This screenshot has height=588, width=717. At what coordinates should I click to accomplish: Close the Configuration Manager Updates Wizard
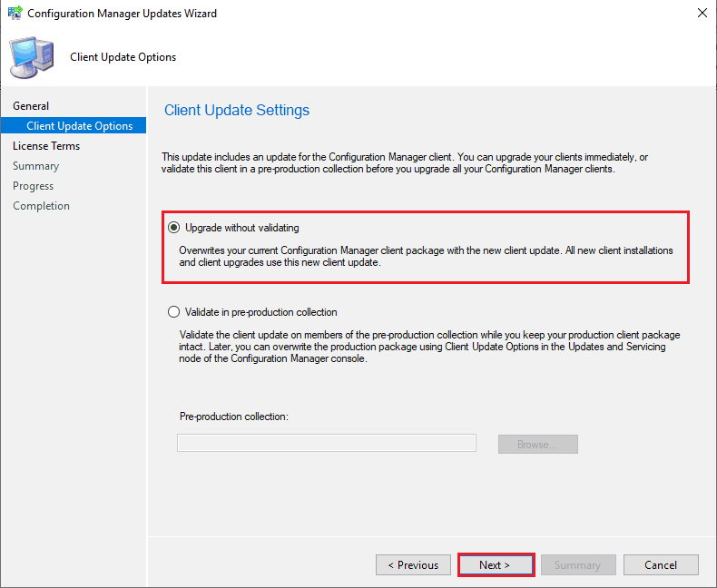(x=702, y=13)
